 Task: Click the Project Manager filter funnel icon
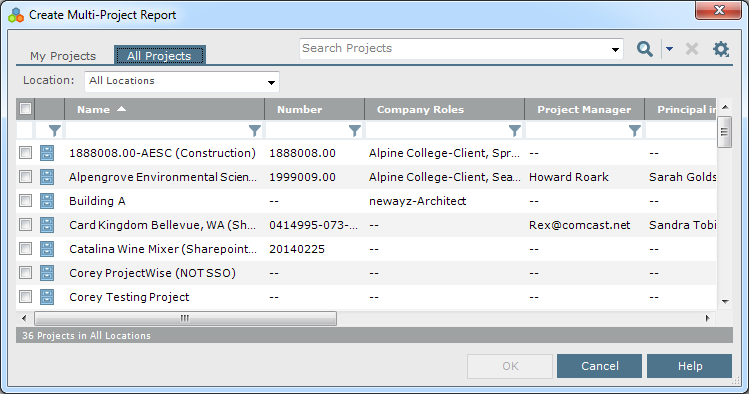(x=634, y=130)
